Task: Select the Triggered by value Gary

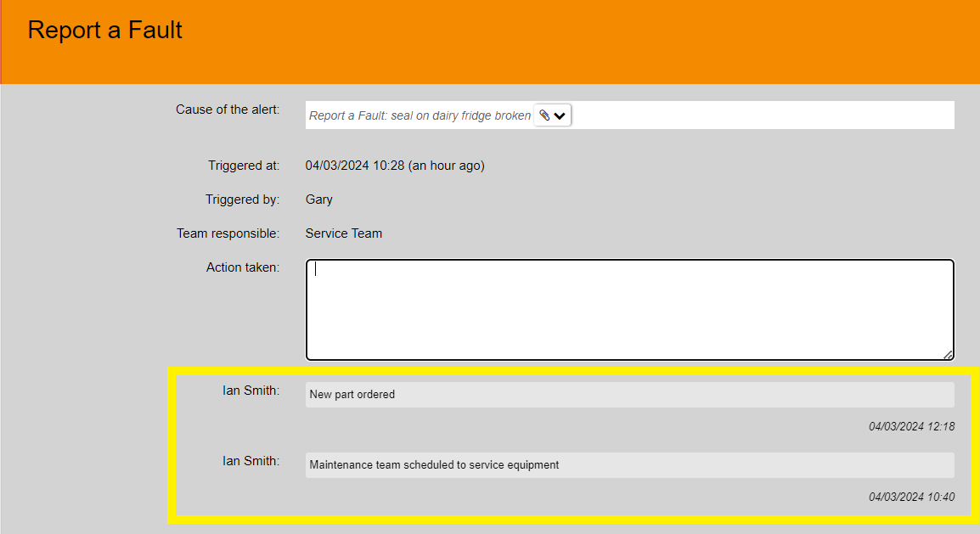Action: tap(318, 200)
